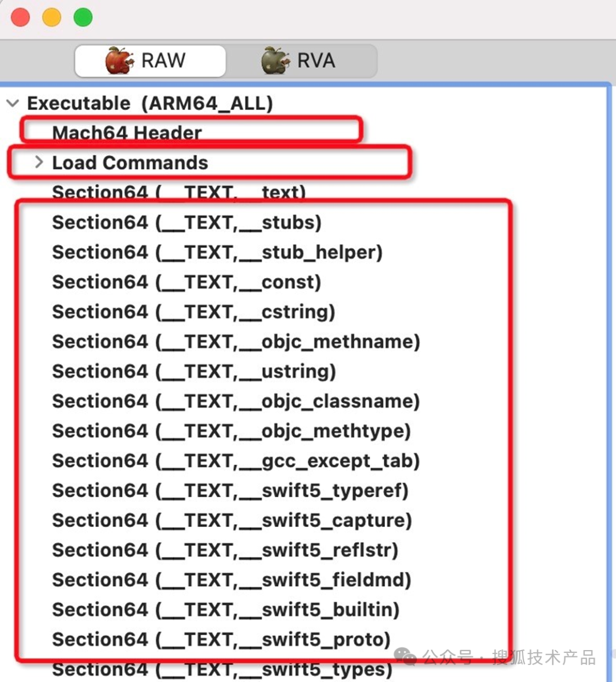Collapse the Executable (ARM64_ALL) node
Viewport: 616px width, 682px height.
[13, 104]
